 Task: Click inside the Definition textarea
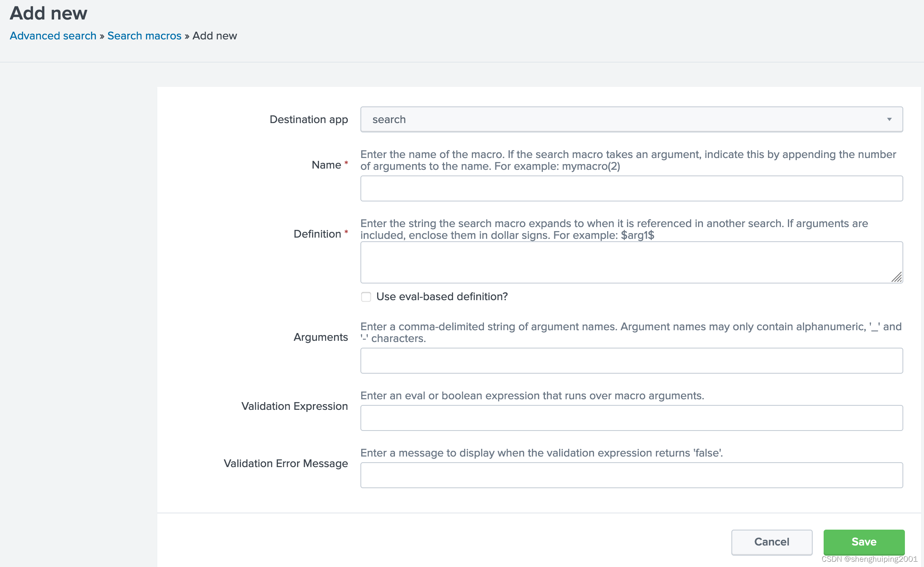click(x=631, y=262)
